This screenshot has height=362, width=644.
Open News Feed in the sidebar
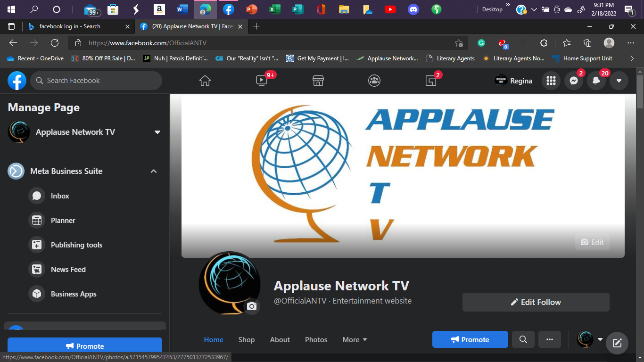point(85,269)
